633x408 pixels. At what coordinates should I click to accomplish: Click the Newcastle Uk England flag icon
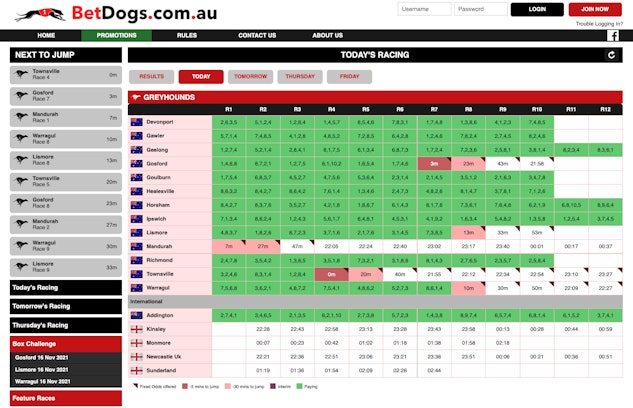click(136, 357)
